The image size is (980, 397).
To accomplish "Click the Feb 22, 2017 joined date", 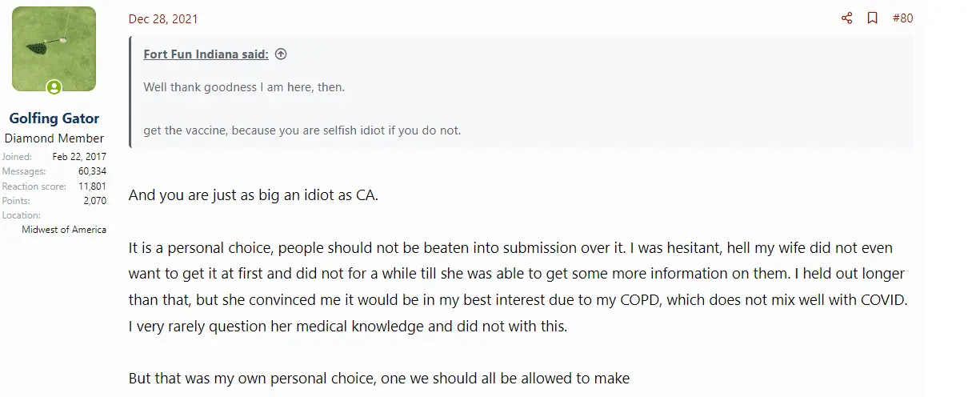I will (x=79, y=157).
